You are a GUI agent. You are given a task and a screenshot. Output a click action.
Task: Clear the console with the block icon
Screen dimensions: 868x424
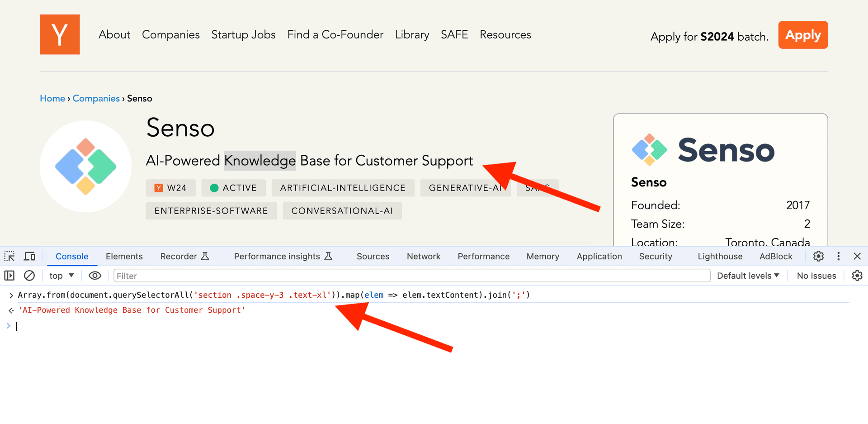[29, 276]
